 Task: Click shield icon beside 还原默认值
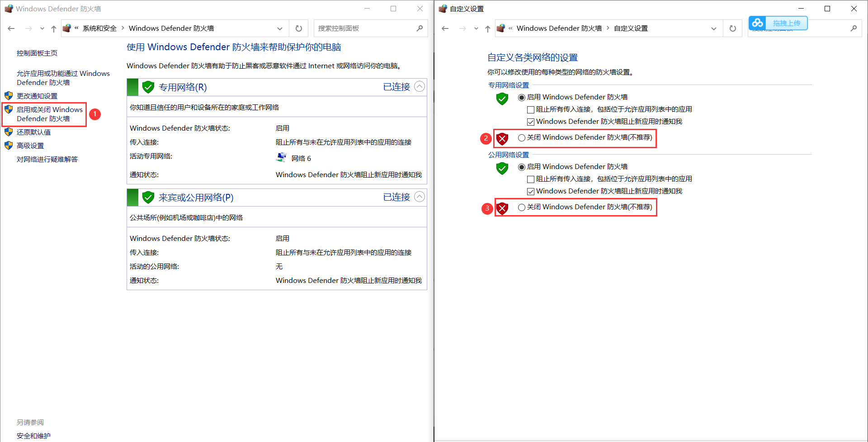click(x=9, y=132)
